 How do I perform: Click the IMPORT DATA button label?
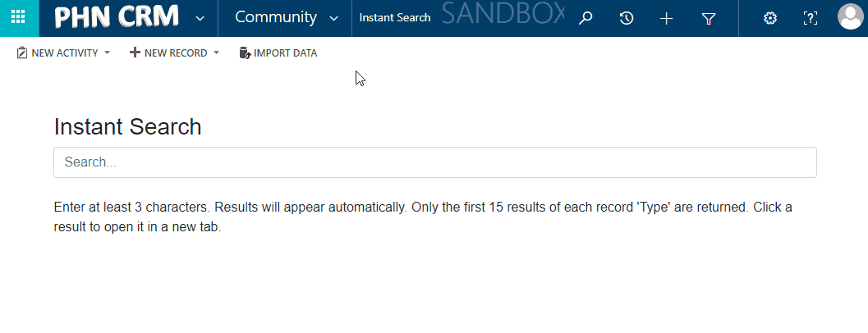click(x=285, y=53)
